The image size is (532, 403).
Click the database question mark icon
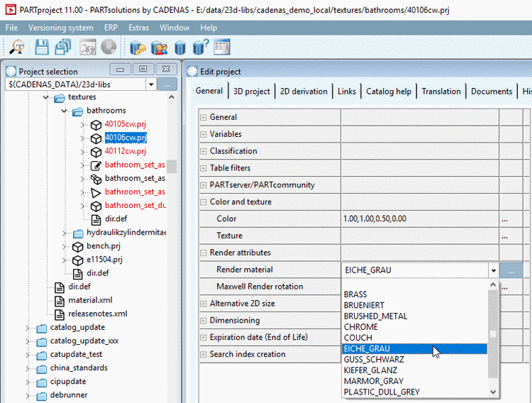tap(201, 48)
